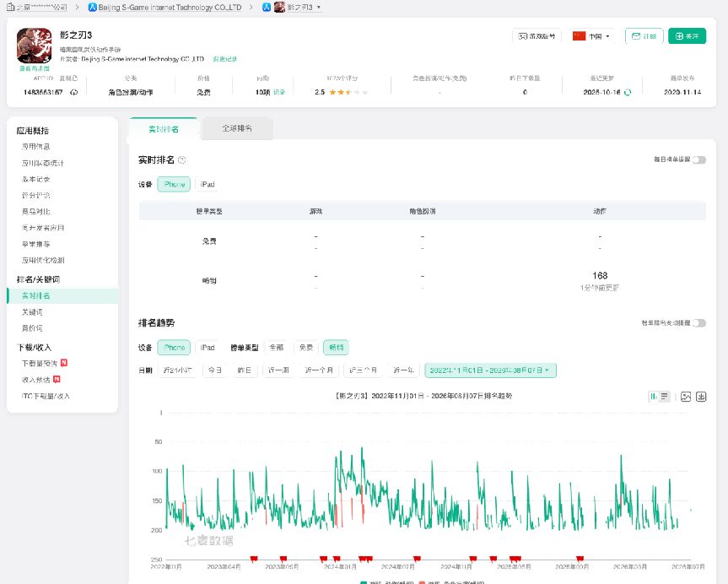Screen dimensions: 728x584
Task: Open the help icon next to 实时排名 heading
Action: click(182, 160)
